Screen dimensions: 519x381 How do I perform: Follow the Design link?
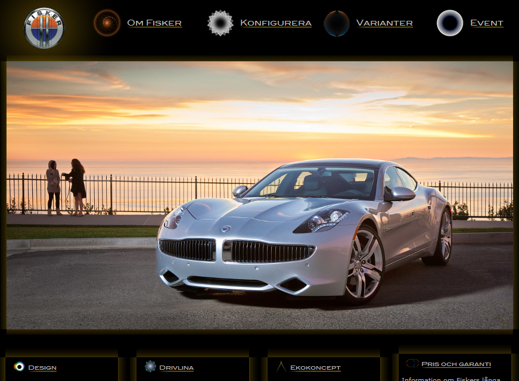(x=42, y=368)
